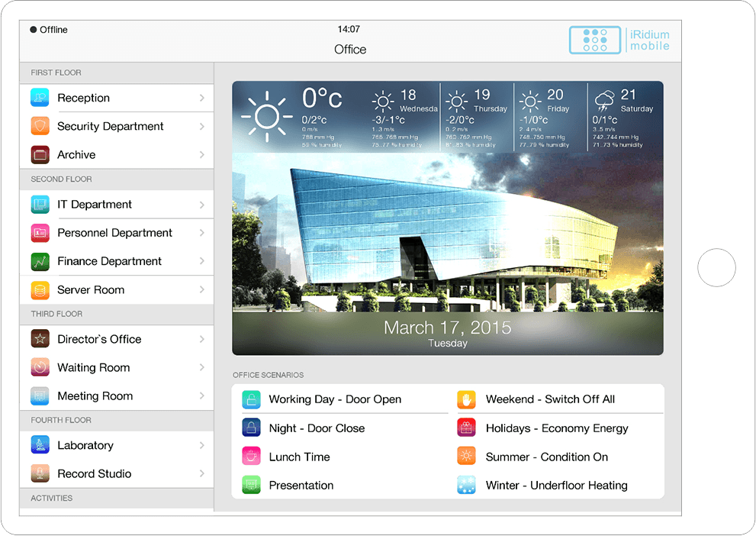Expand the Record Studio chevron arrow
756x536 pixels.
[202, 473]
